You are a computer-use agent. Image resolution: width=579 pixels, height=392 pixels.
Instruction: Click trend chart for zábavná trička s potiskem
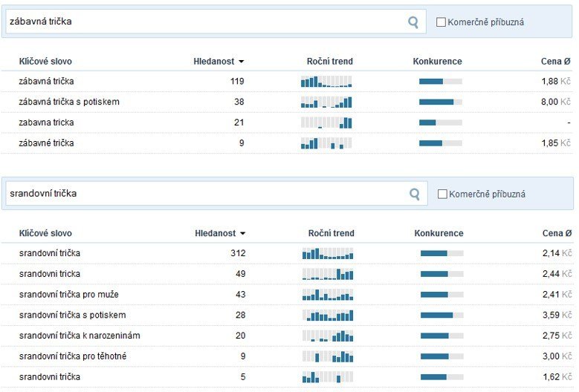click(x=326, y=102)
